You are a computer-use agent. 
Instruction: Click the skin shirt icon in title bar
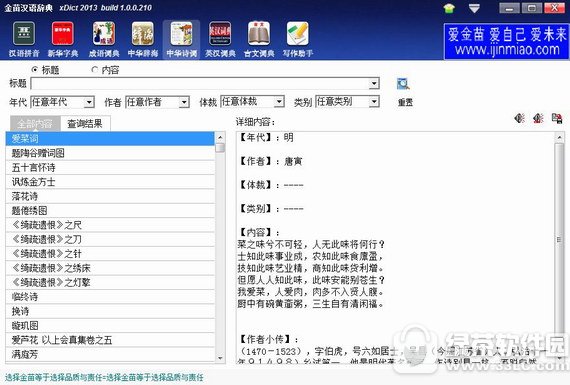tap(449, 8)
